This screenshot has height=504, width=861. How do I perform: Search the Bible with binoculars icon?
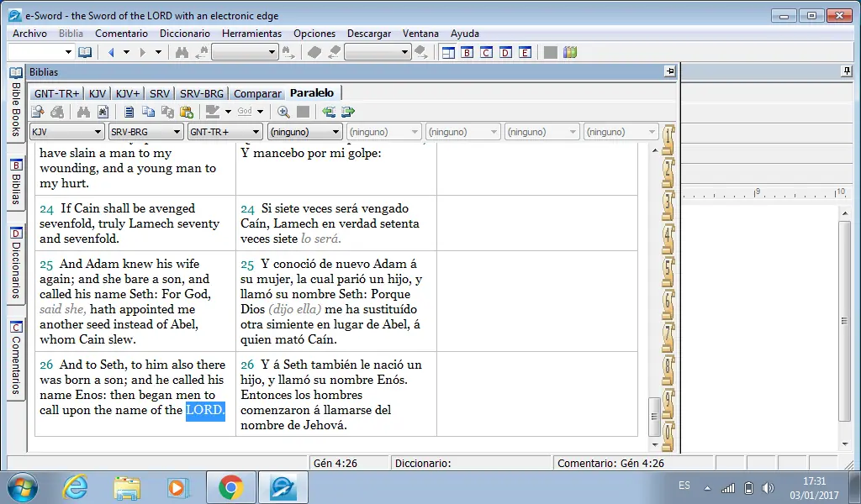click(x=83, y=112)
